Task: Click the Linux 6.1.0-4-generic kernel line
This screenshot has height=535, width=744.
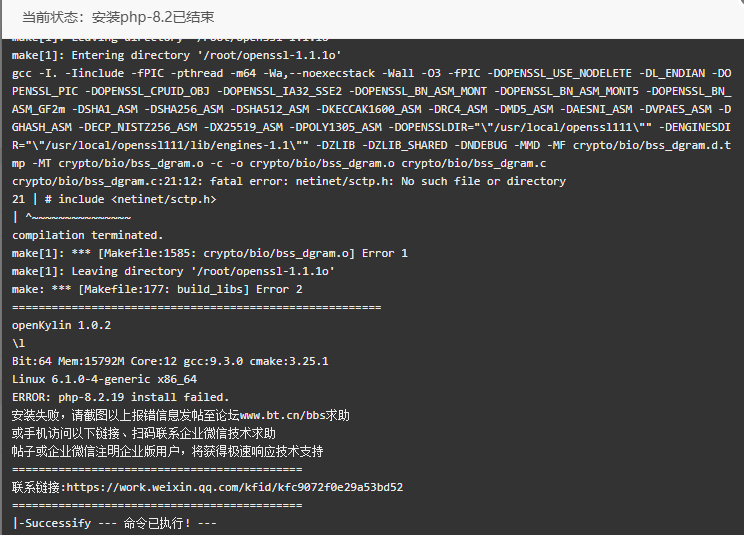Action: click(104, 379)
